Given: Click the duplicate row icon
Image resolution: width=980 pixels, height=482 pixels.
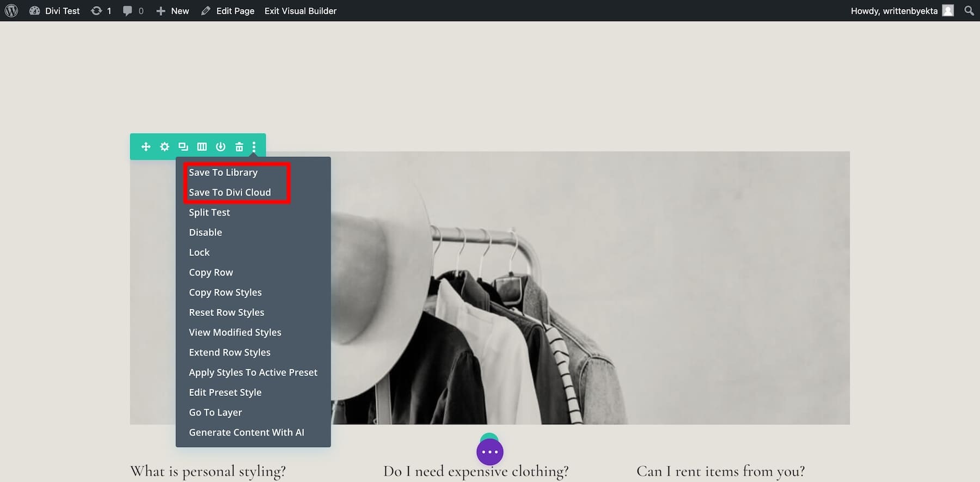Looking at the screenshot, I should point(183,147).
